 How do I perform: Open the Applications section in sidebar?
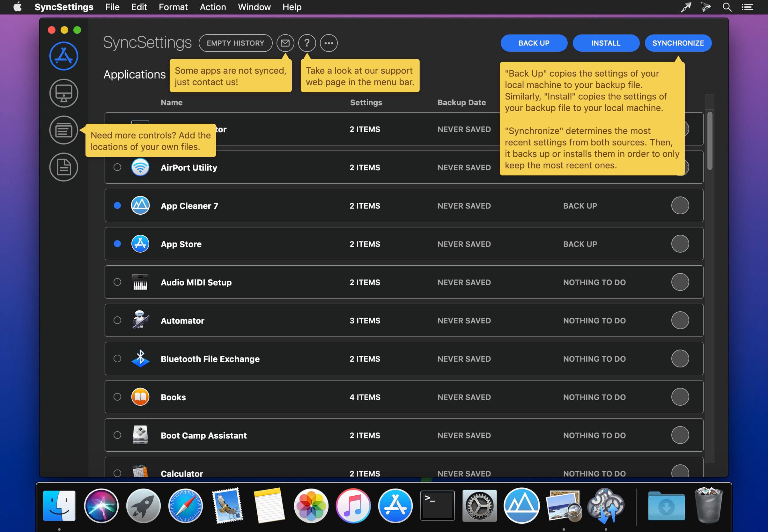[64, 56]
